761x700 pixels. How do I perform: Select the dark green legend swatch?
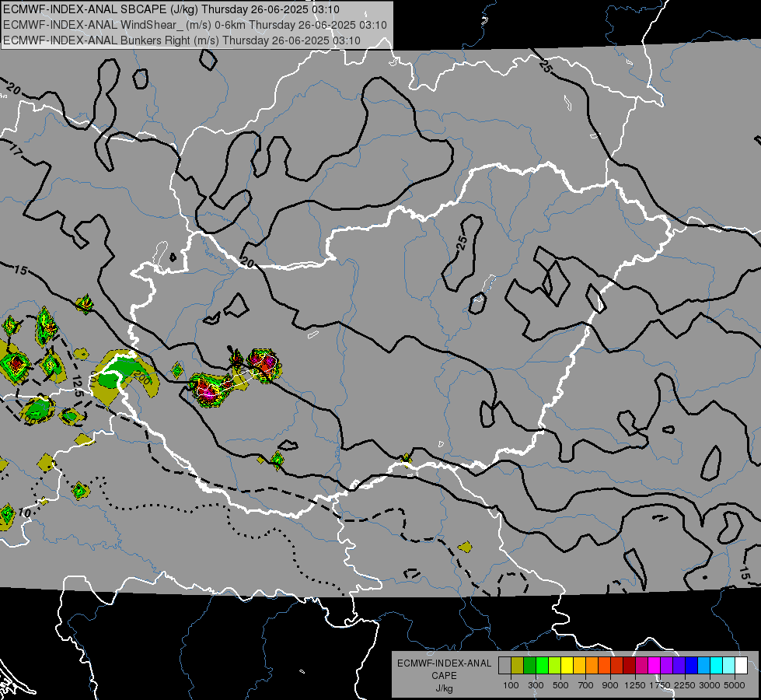point(529,666)
